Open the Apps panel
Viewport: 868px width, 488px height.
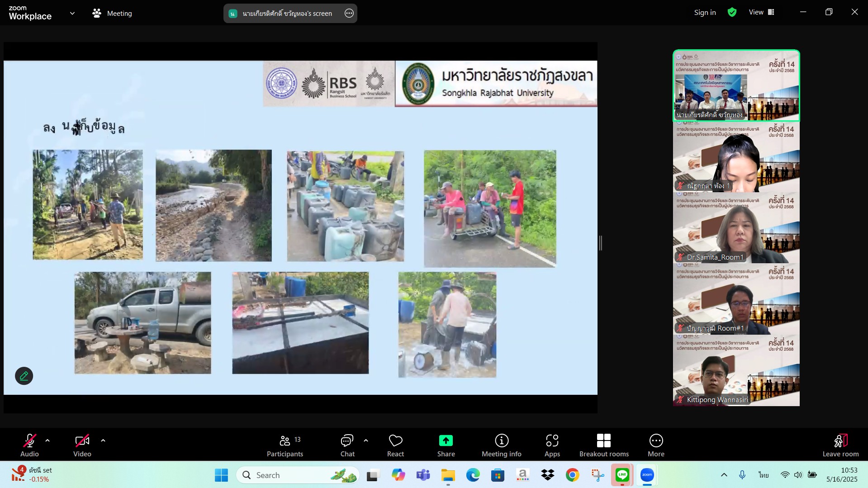pos(552,445)
